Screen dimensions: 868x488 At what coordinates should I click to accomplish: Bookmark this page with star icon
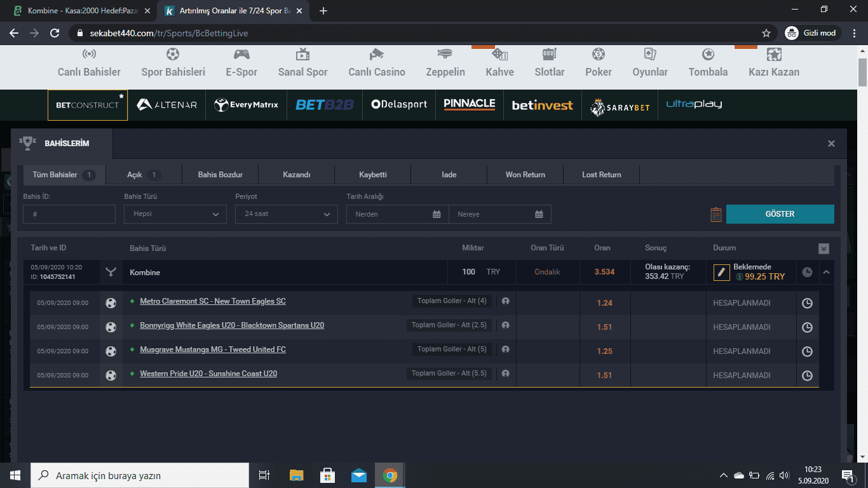(x=766, y=33)
